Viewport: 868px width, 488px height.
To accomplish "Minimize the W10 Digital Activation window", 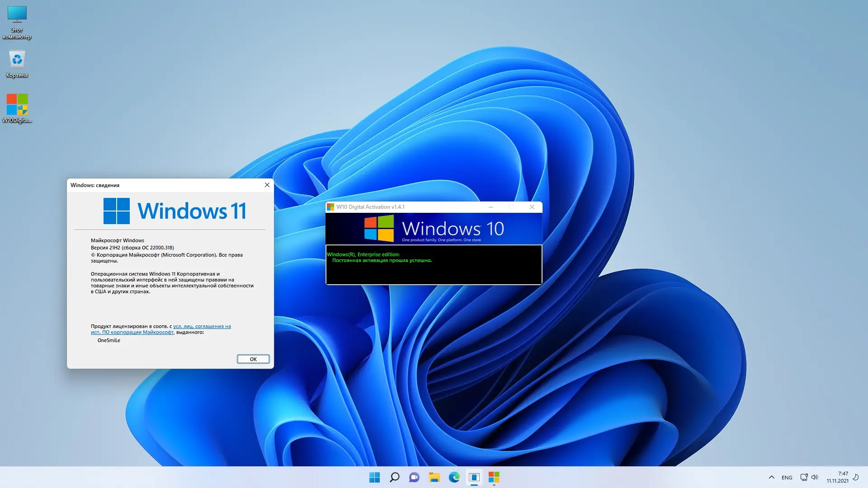I will 491,207.
